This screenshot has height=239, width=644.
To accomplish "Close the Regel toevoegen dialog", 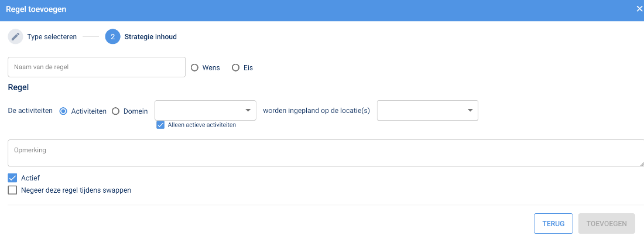I will [639, 9].
